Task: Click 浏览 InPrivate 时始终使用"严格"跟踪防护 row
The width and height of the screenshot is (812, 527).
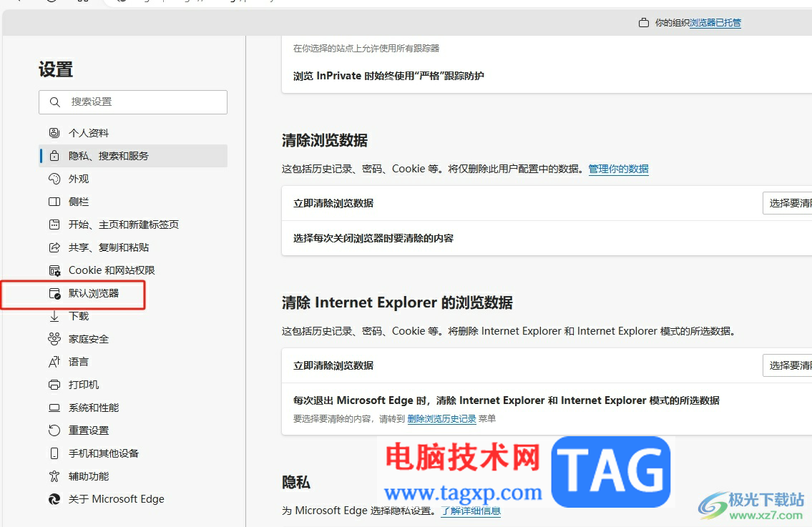Action: pyautogui.click(x=547, y=76)
